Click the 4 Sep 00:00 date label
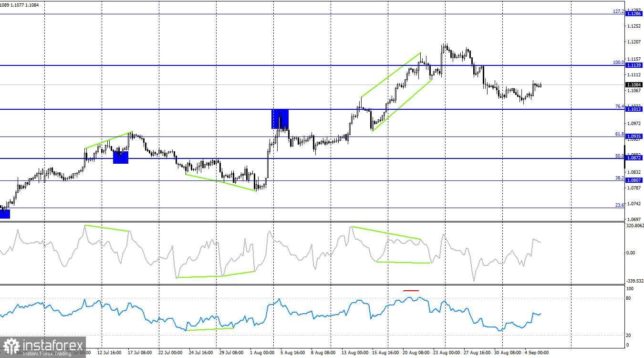The image size is (644, 358). click(537, 353)
